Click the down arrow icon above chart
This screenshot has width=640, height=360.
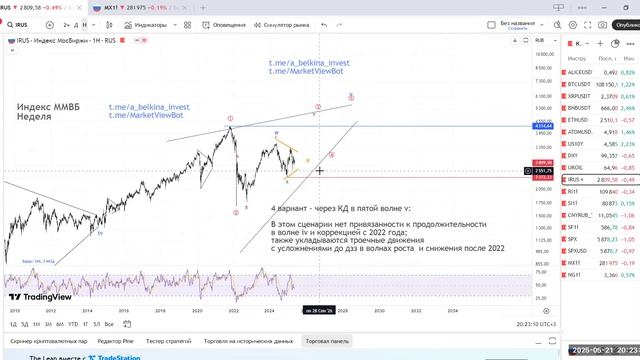(x=515, y=40)
